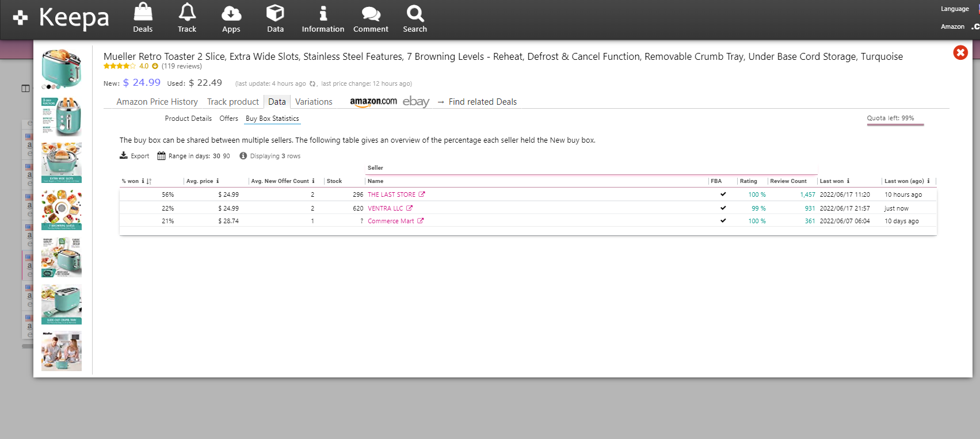Switch to Track product tab
The image size is (980, 439).
(233, 102)
